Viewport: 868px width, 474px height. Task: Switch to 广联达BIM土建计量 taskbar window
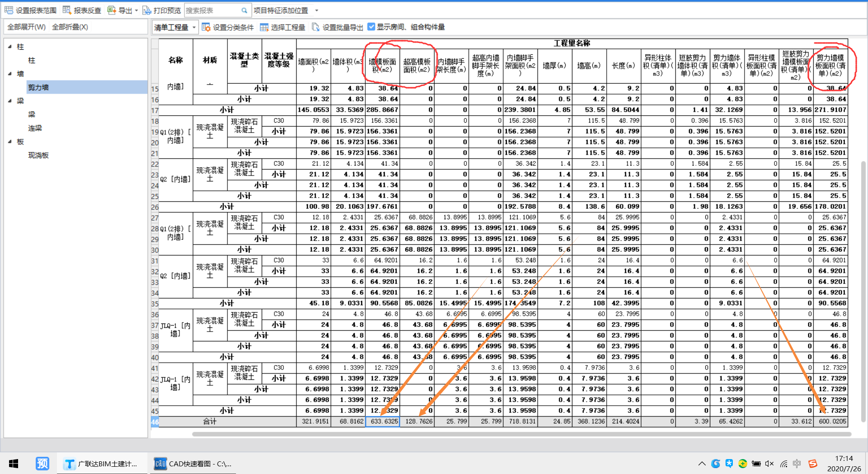(102, 464)
